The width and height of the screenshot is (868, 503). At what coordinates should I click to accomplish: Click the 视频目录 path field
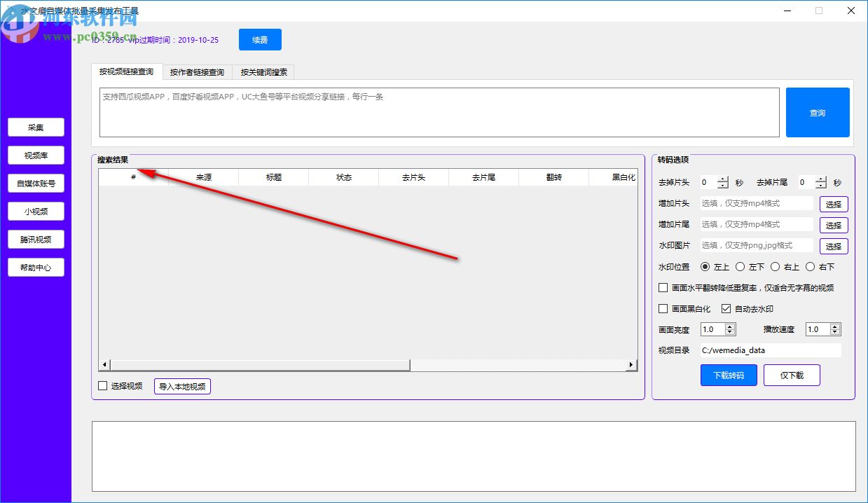pos(771,350)
